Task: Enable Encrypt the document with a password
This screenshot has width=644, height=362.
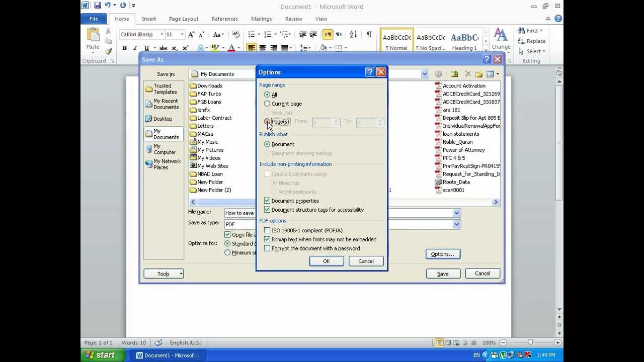Action: point(267,248)
